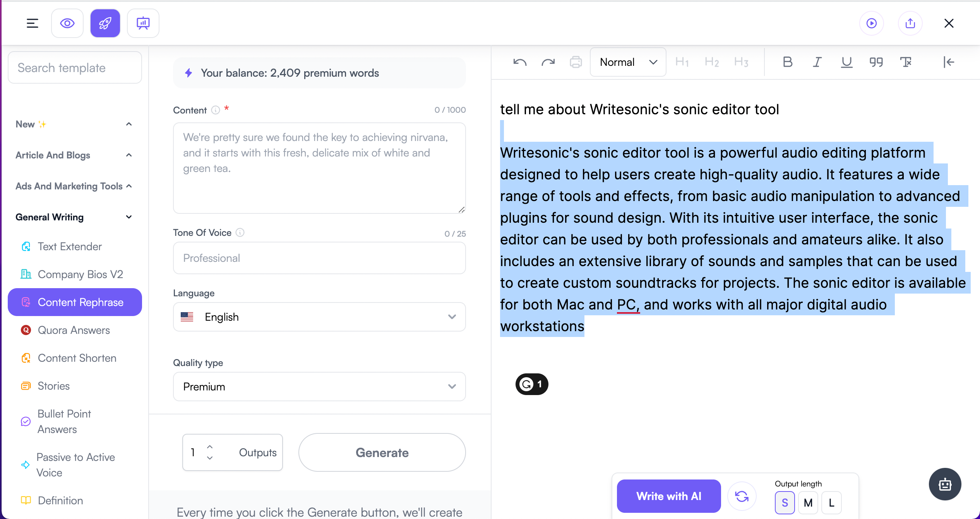
Task: Open the Grammarly suggestion badge
Action: coord(532,384)
